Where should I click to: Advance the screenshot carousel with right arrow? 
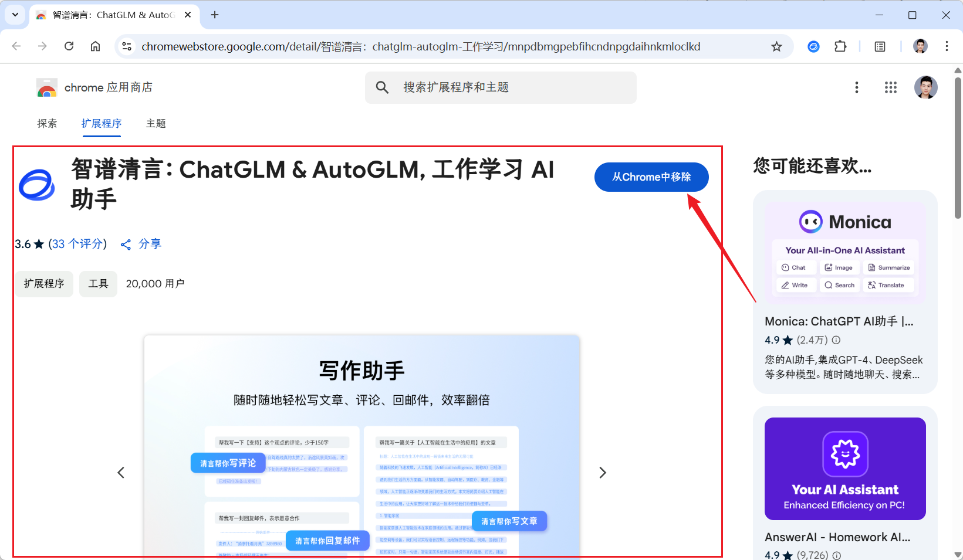pos(603,472)
